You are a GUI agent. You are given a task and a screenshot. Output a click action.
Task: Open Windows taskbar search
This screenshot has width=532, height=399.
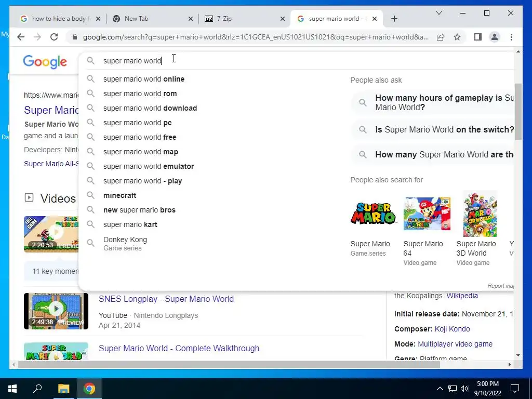pos(37,389)
